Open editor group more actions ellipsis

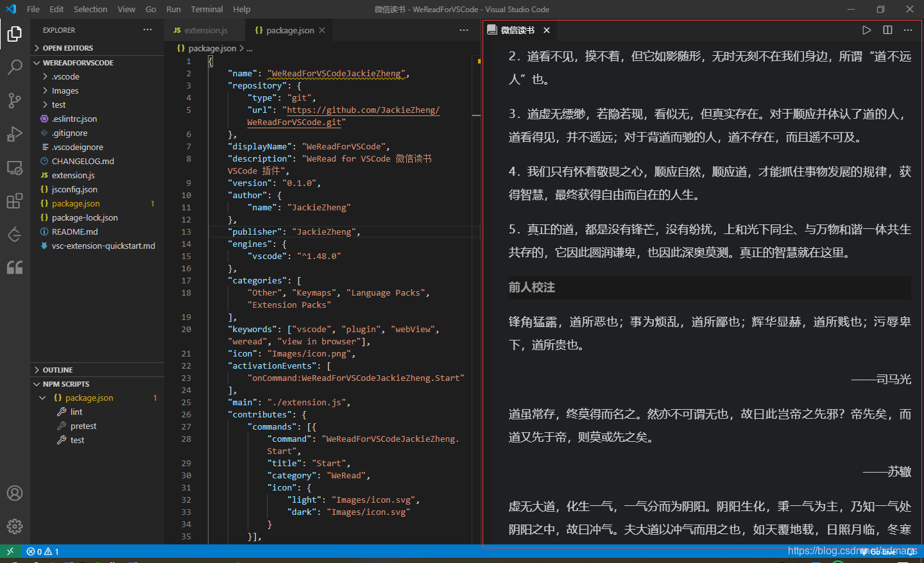464,30
